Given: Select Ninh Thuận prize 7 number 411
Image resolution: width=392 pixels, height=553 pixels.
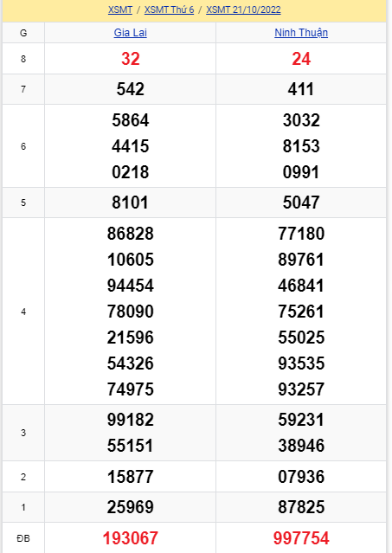Looking at the screenshot, I should [300, 89].
